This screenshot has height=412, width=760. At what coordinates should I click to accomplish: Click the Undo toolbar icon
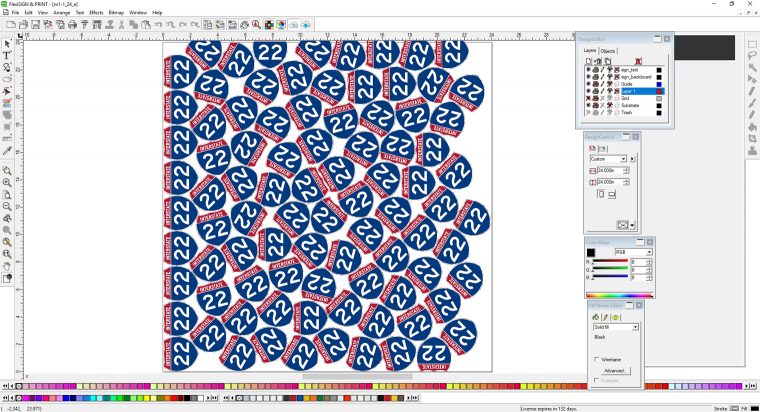(x=158, y=25)
